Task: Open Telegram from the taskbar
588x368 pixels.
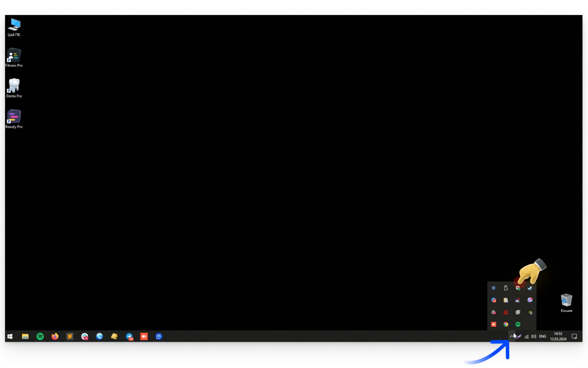Action: click(129, 336)
